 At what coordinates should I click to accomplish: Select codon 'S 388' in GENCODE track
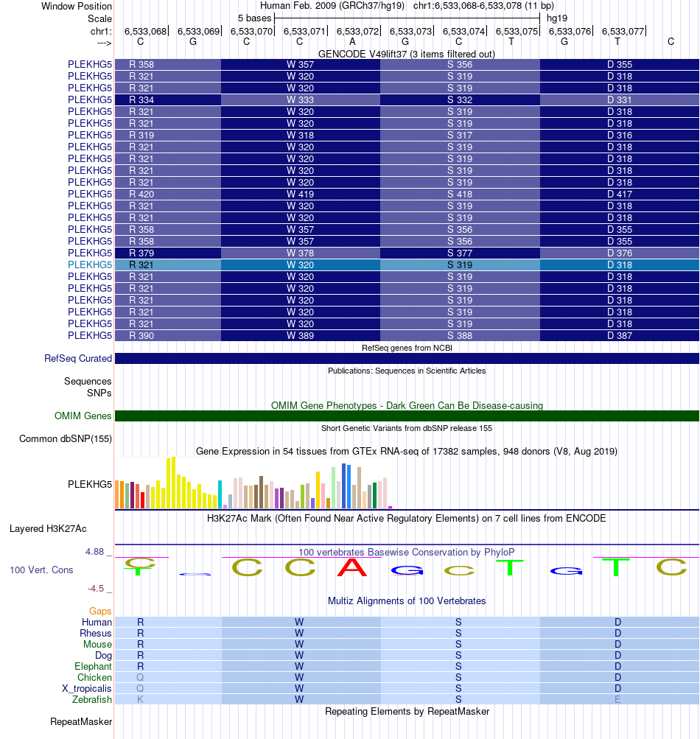[460, 335]
